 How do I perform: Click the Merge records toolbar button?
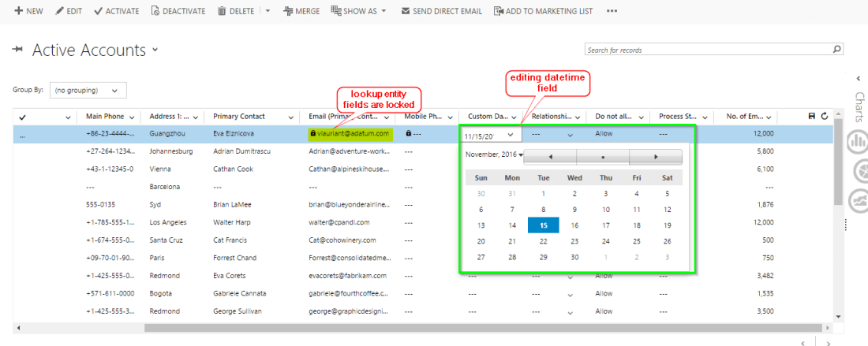coord(301,11)
